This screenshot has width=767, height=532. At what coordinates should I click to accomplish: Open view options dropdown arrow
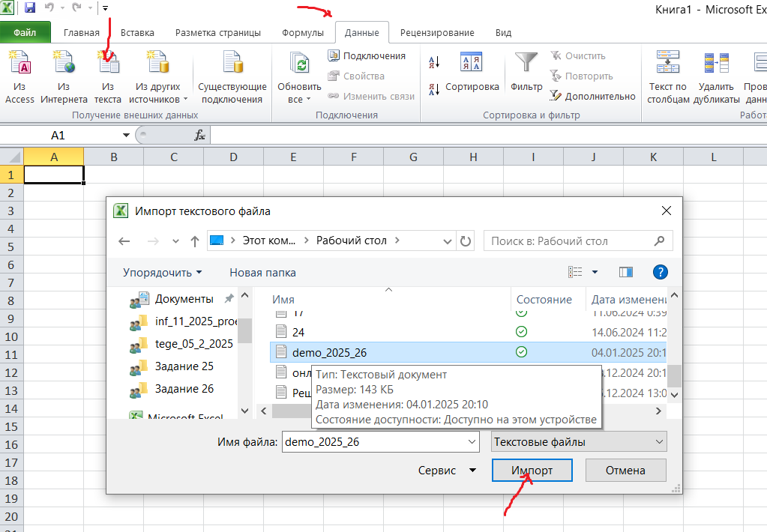tap(595, 272)
